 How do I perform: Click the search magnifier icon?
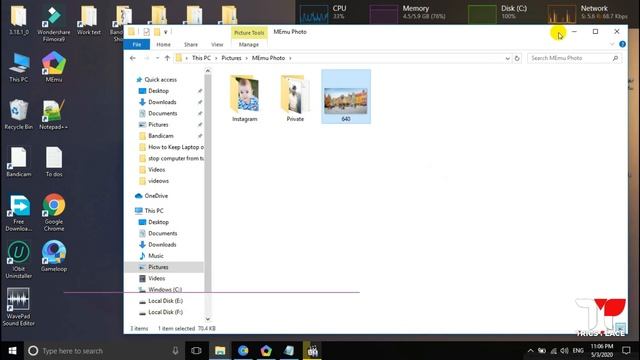615,58
